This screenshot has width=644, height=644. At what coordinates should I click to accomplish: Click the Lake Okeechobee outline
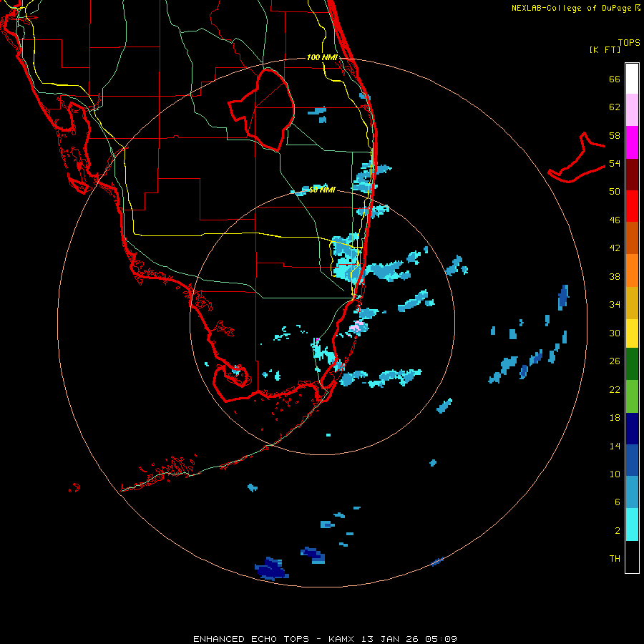click(x=262, y=109)
